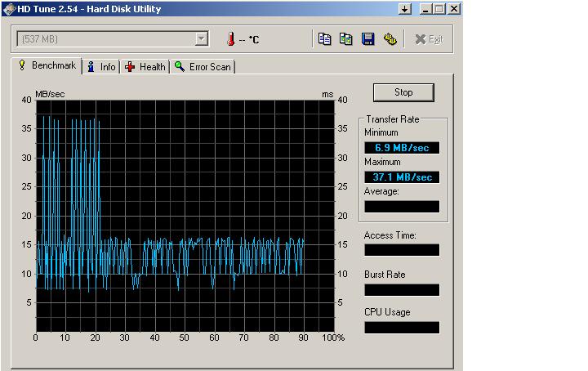Open the Info tab

(101, 67)
